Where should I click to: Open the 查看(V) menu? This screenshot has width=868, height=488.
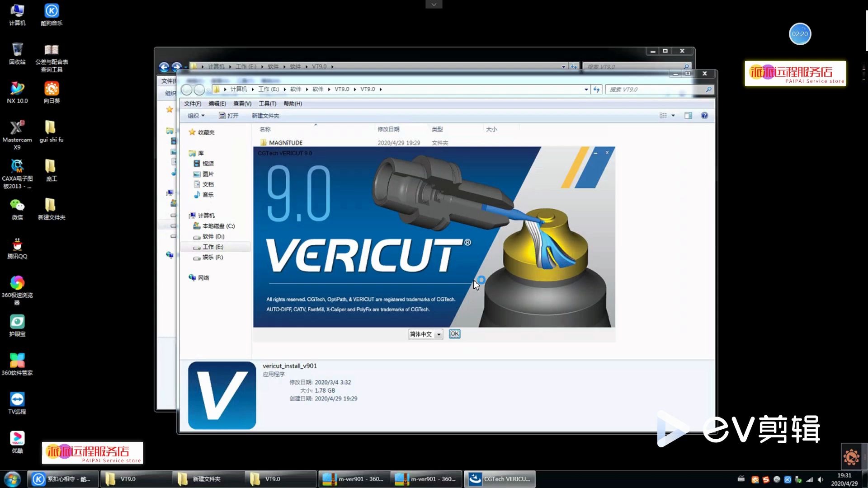[242, 103]
